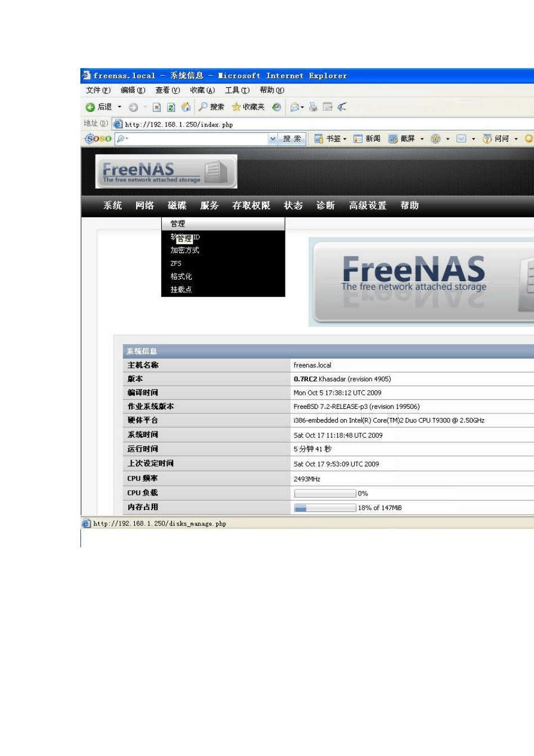Open the Back history dropdown arrow

(119, 107)
